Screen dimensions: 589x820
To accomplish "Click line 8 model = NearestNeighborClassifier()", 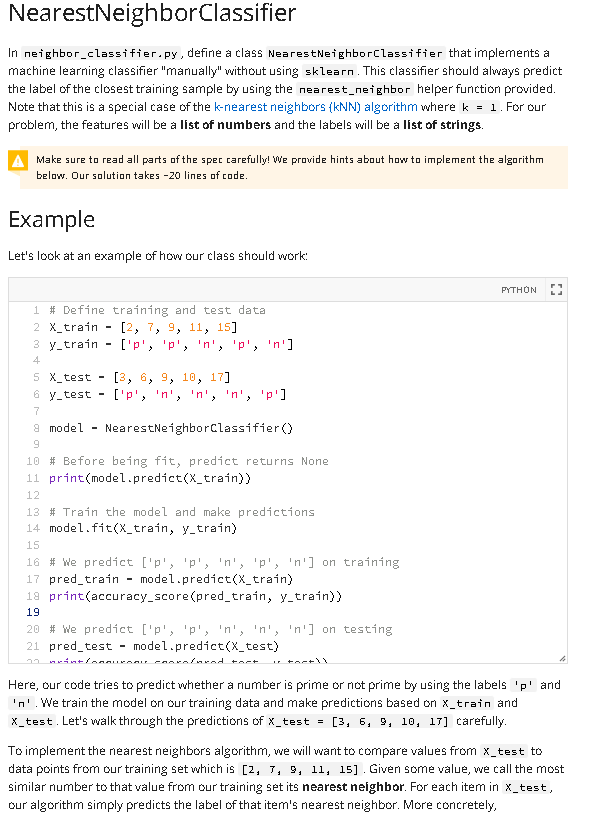I will point(171,428).
